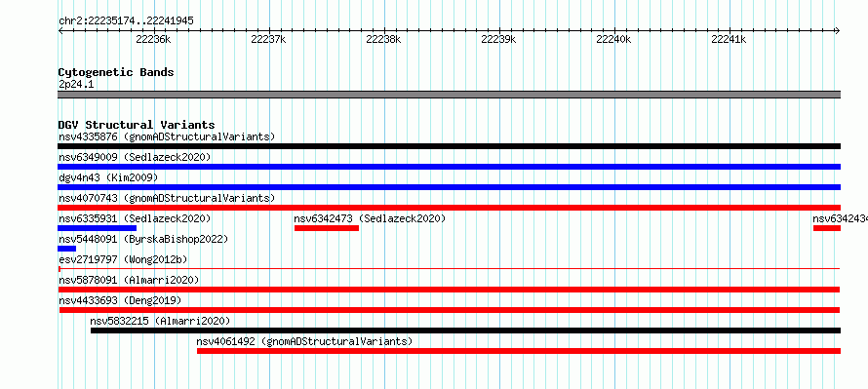The width and height of the screenshot is (868, 389).
Task: Click the 22239k ruler label
Action: (x=498, y=39)
